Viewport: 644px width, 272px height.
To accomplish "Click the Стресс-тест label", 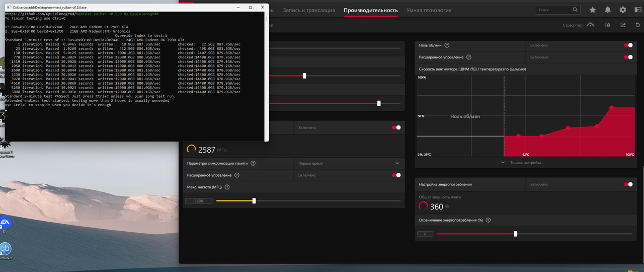I will tap(573, 25).
